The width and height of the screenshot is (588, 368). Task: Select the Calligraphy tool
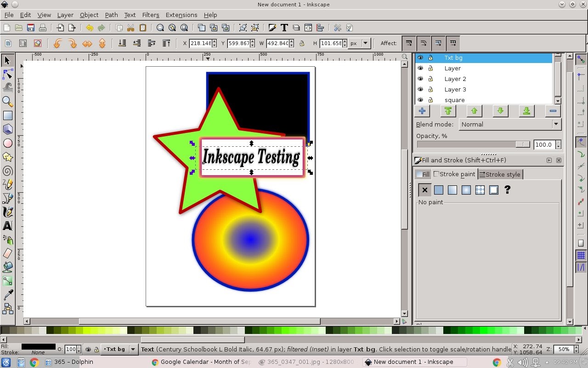click(8, 212)
